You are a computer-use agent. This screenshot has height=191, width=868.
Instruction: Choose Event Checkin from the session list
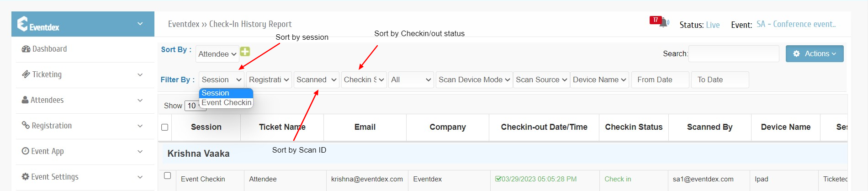tap(226, 103)
